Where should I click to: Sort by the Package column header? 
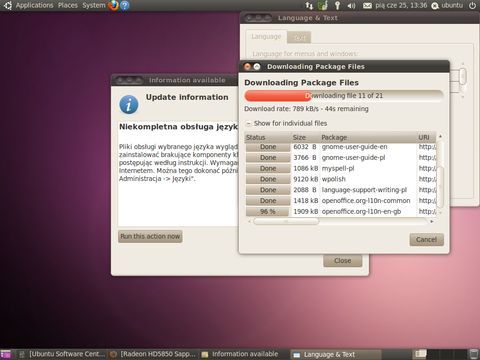point(368,137)
